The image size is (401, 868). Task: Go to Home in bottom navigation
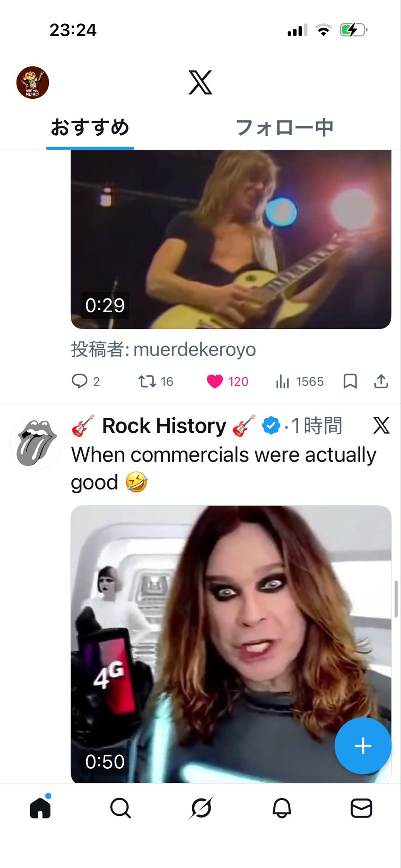[x=40, y=808]
